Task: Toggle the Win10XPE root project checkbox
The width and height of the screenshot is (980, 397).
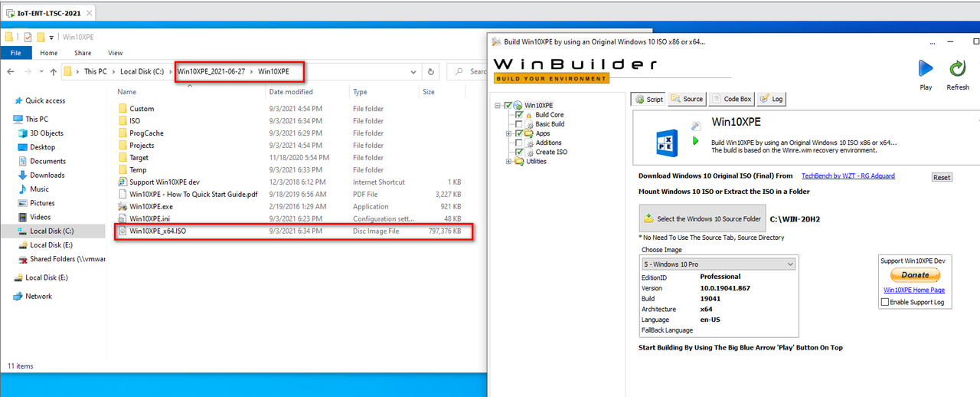Action: coord(508,105)
